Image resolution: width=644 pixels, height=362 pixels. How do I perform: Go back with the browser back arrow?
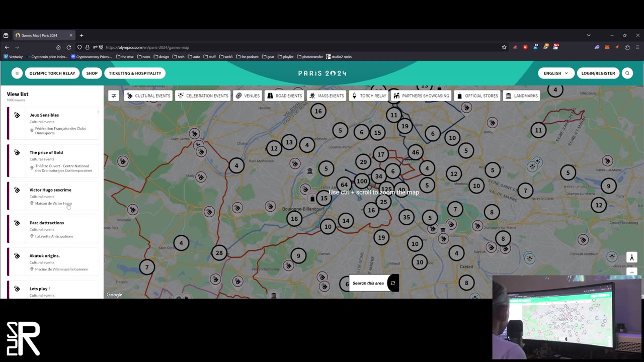click(x=7, y=47)
